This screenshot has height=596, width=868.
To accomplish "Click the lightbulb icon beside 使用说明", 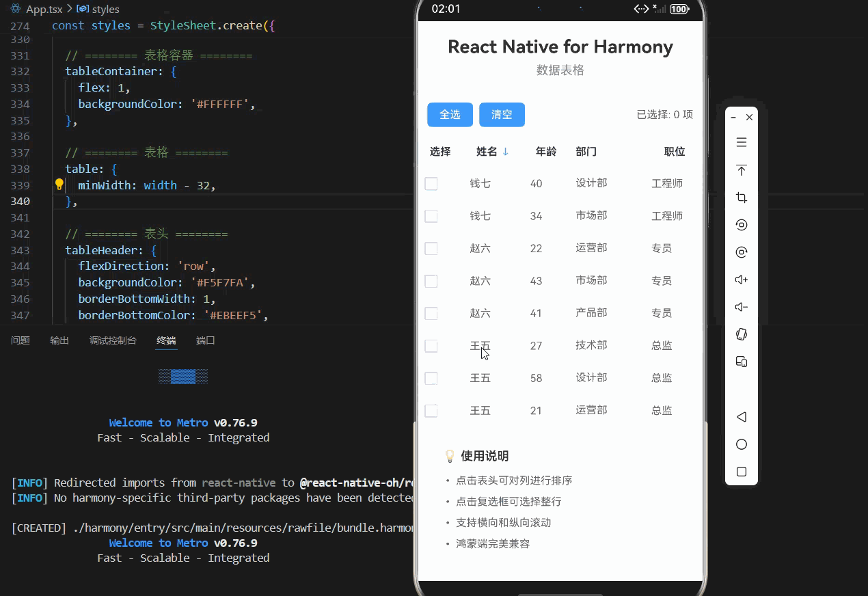I will [450, 456].
